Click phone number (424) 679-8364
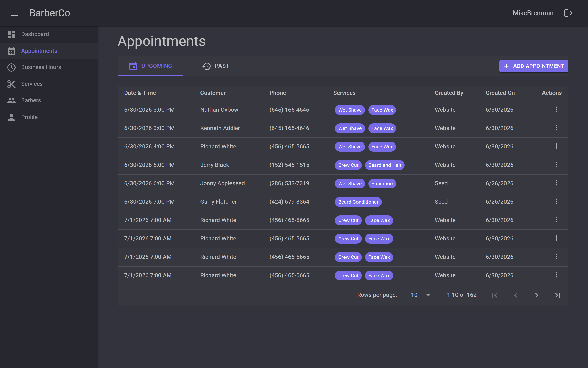Screen dimensions: 588x368 coord(289,202)
